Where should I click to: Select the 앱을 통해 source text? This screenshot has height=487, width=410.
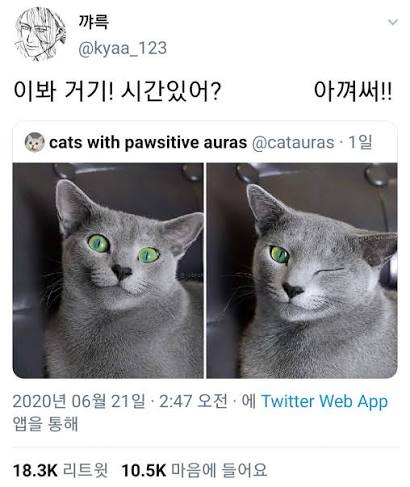point(45,423)
